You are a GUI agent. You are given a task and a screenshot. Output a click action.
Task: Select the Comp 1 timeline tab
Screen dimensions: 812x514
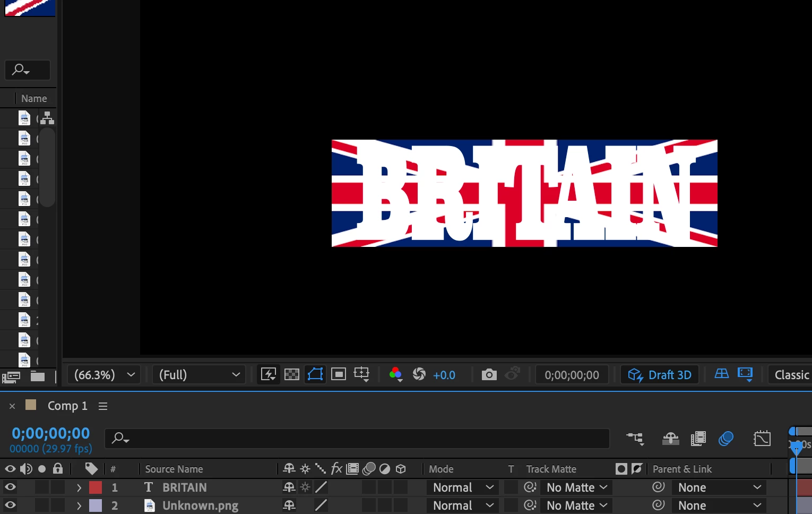point(67,406)
